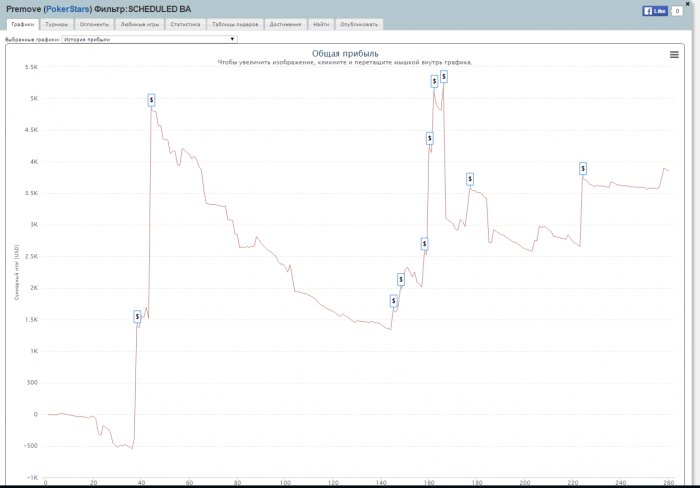The image size is (700, 488).
Task: Click the $ marker at roughly 3.9K near game 224
Action: pos(583,168)
